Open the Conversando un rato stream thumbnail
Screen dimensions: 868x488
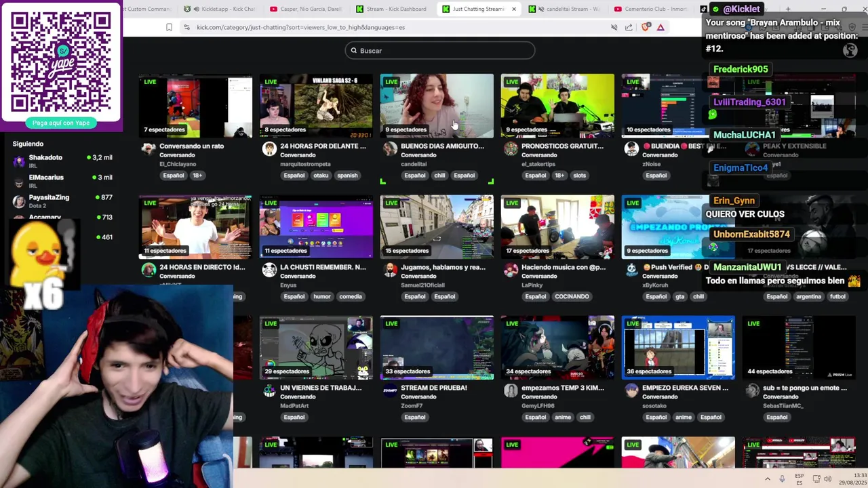pos(195,106)
